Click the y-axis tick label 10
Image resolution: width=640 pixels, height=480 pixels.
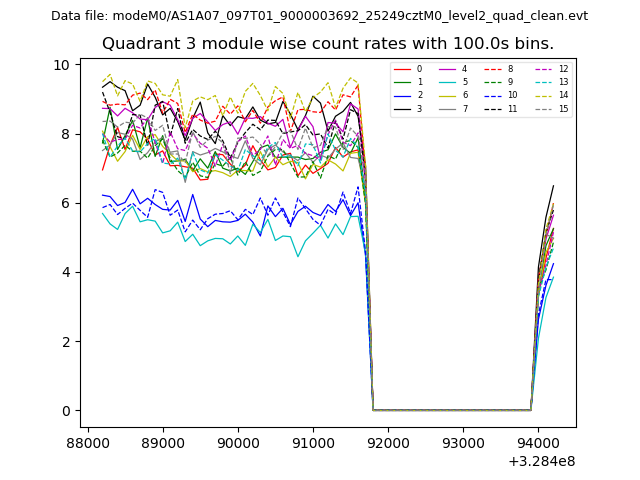[x=62, y=65]
